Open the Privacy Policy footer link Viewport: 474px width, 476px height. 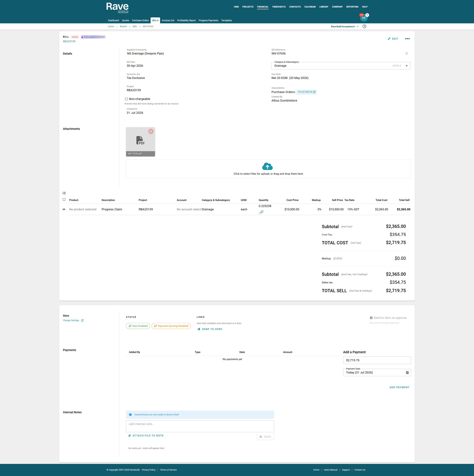pyautogui.click(x=148, y=470)
